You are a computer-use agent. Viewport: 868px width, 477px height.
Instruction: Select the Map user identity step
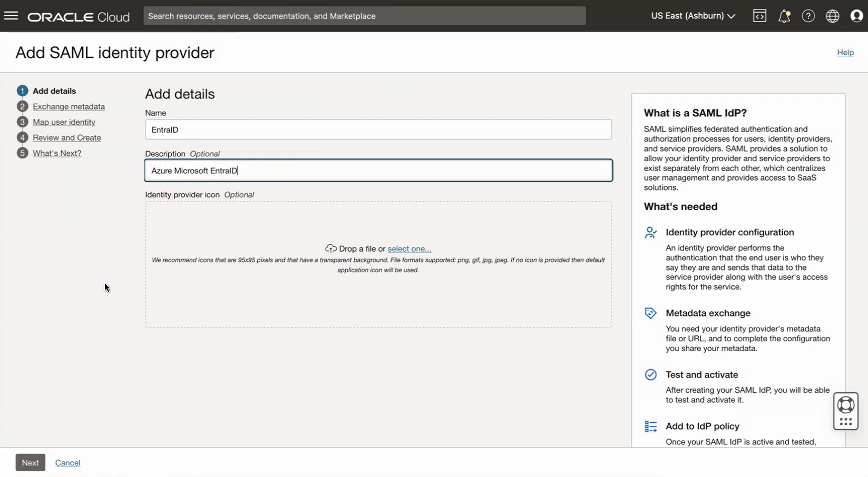point(64,122)
